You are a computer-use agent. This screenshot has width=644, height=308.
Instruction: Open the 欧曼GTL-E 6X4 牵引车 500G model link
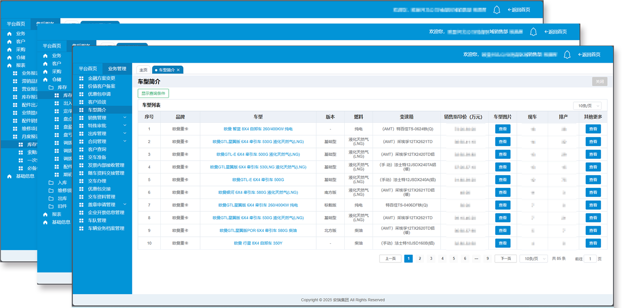coord(258,180)
